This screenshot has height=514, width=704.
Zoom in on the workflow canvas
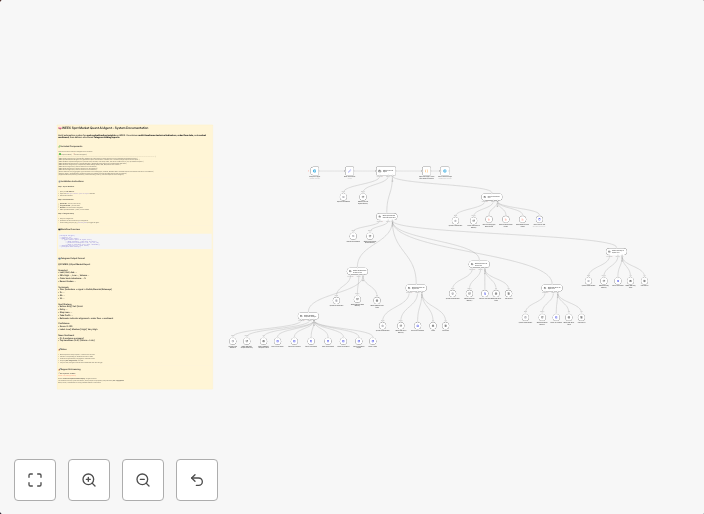[89, 480]
